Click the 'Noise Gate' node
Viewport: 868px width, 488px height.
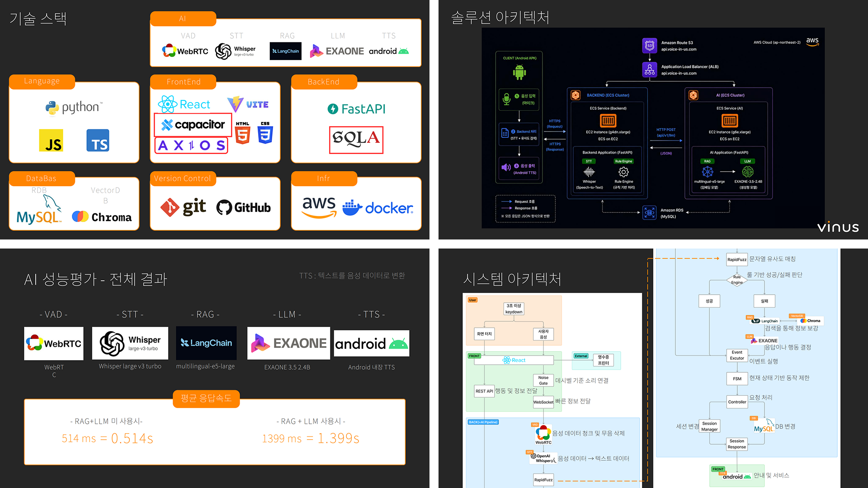click(543, 380)
